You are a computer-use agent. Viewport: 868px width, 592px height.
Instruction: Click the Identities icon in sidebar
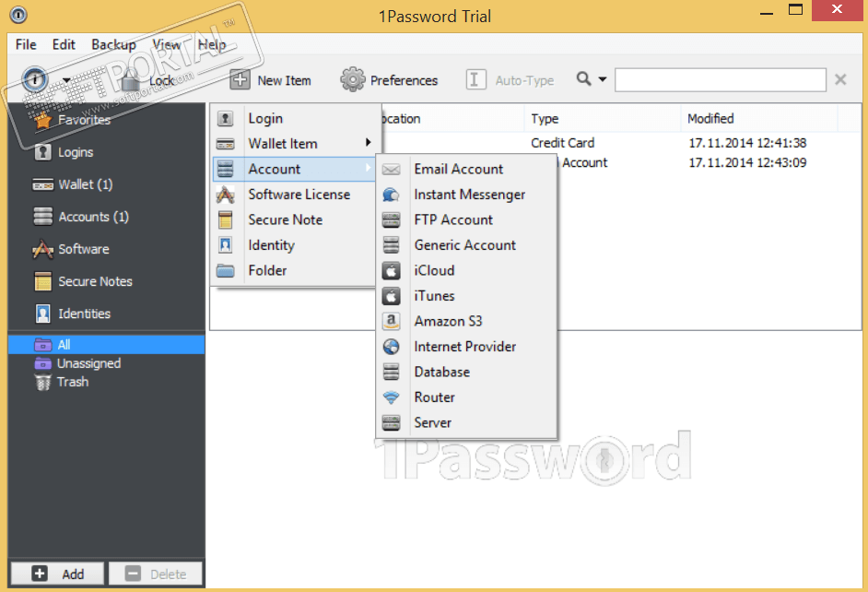click(x=42, y=314)
